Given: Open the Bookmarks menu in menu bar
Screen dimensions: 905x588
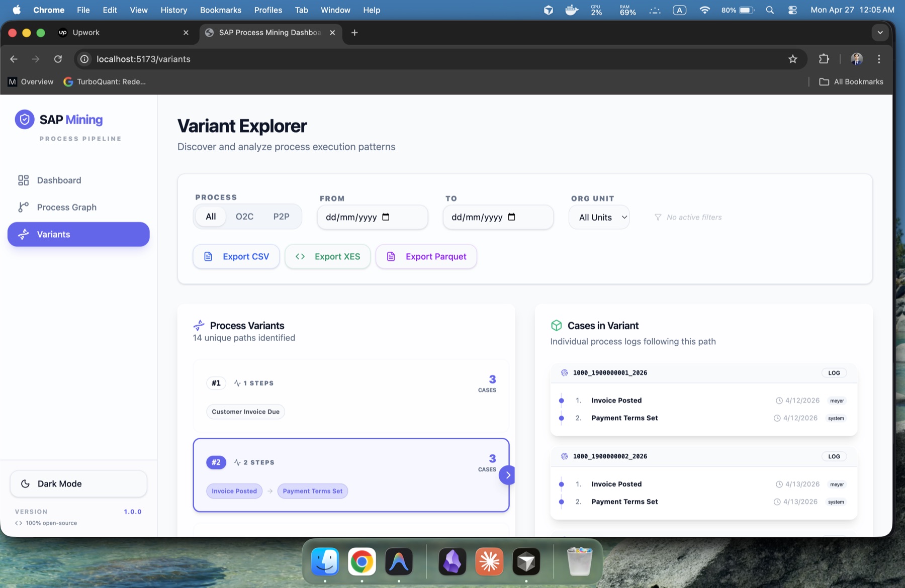Looking at the screenshot, I should click(x=220, y=10).
